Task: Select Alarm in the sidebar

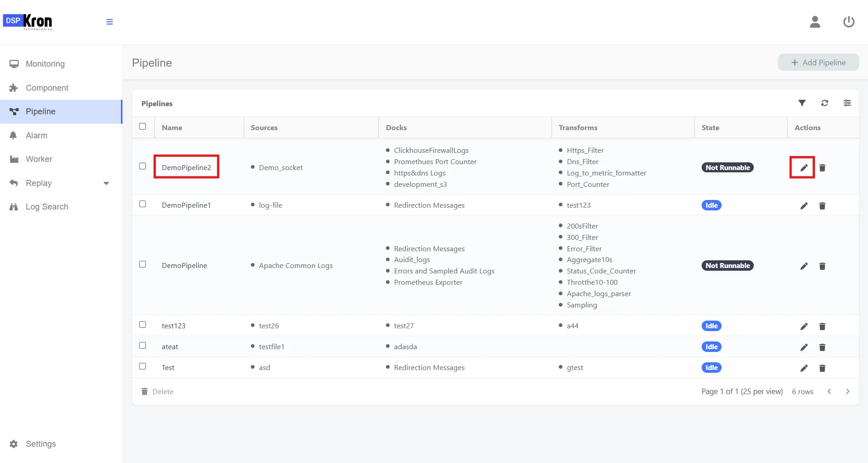Action: (61, 136)
